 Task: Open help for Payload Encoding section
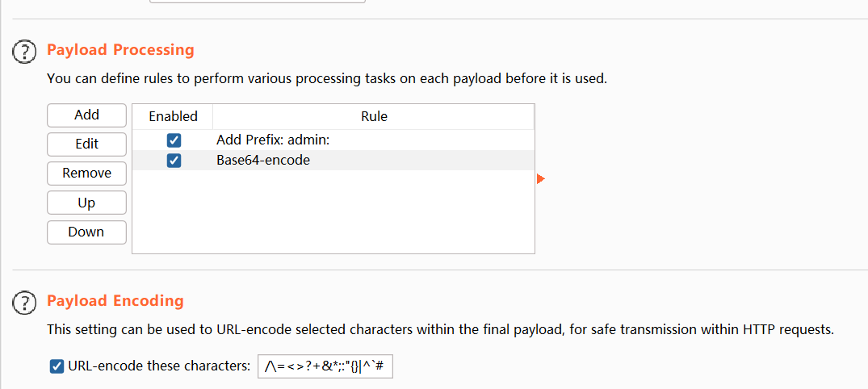25,303
